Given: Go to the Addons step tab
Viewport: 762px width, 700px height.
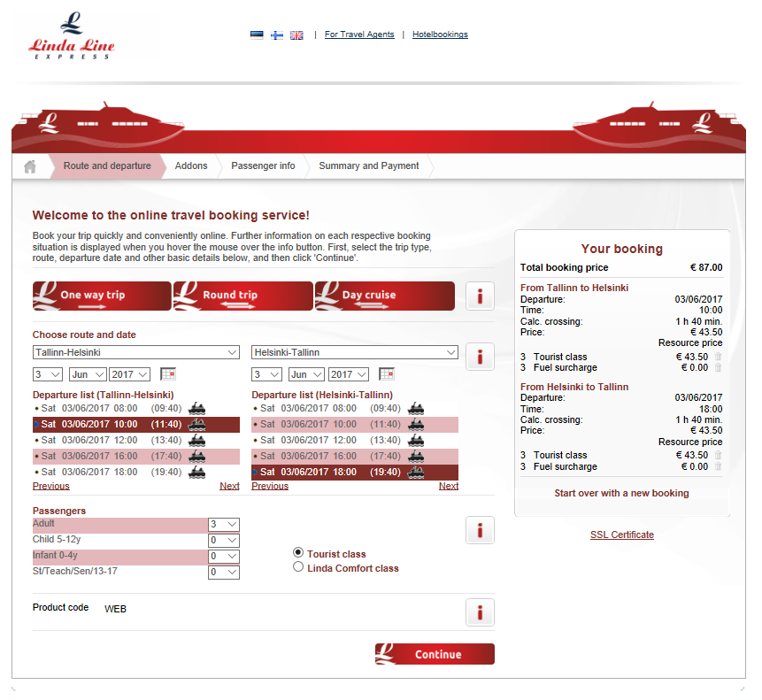Looking at the screenshot, I should click(191, 165).
